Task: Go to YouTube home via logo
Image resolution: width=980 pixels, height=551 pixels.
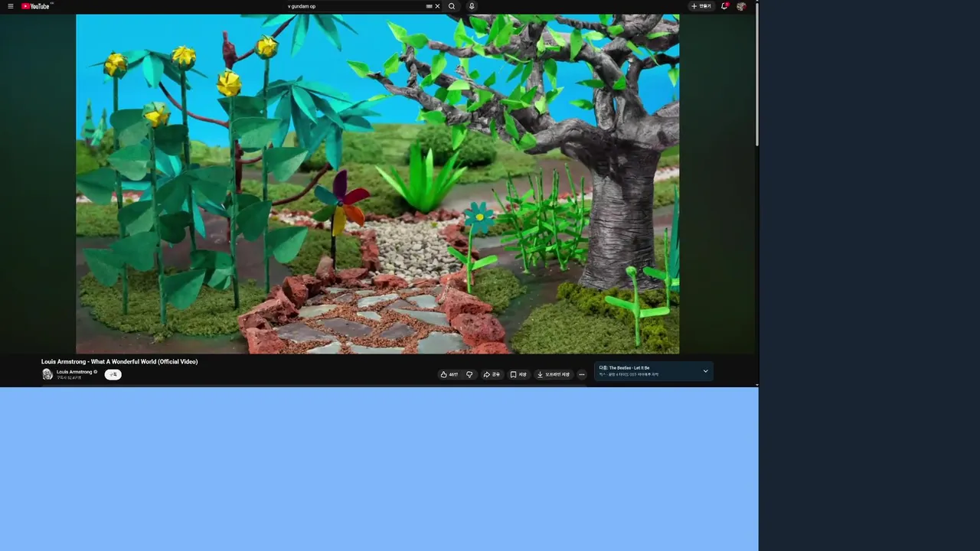Action: pos(36,6)
